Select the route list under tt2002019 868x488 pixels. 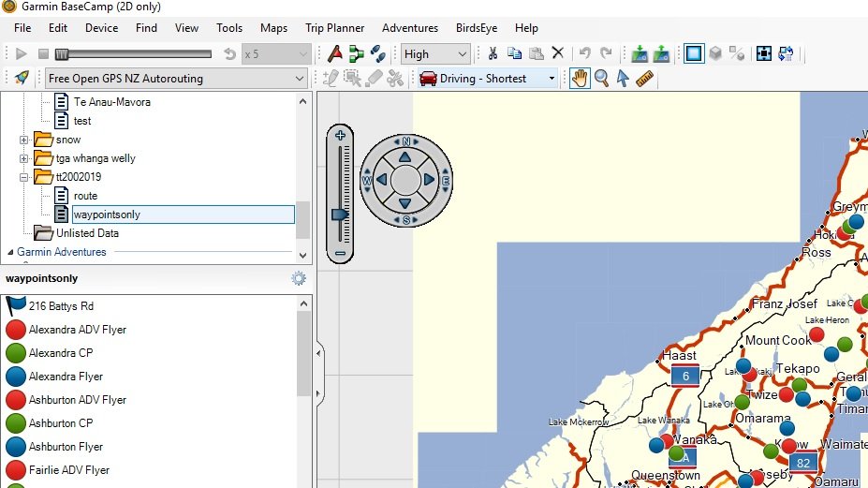point(85,196)
